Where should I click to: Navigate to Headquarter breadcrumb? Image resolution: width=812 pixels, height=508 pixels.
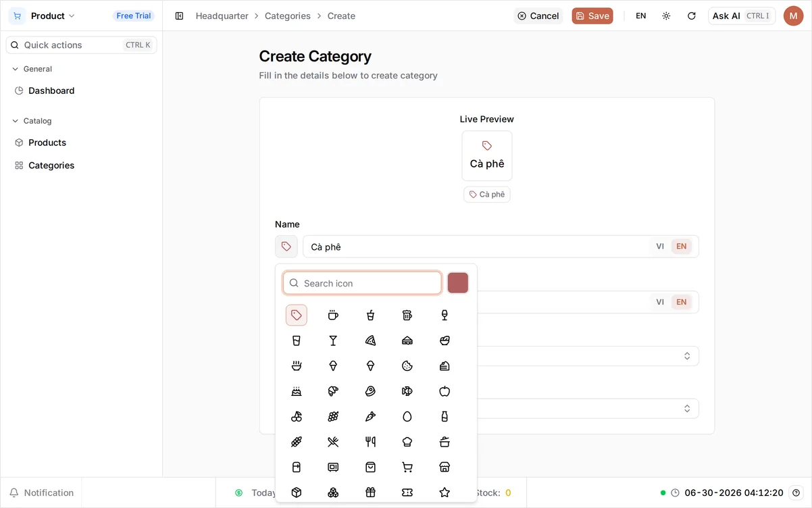point(222,16)
